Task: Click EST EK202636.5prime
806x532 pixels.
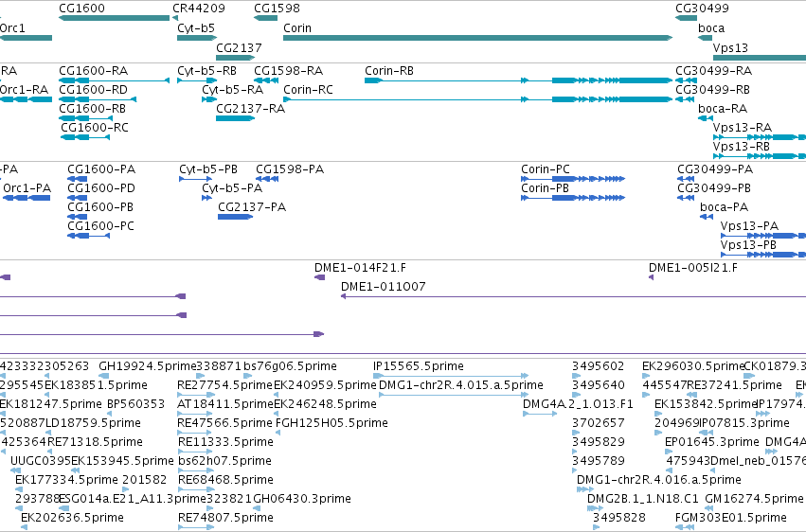Action: pyautogui.click(x=25, y=527)
